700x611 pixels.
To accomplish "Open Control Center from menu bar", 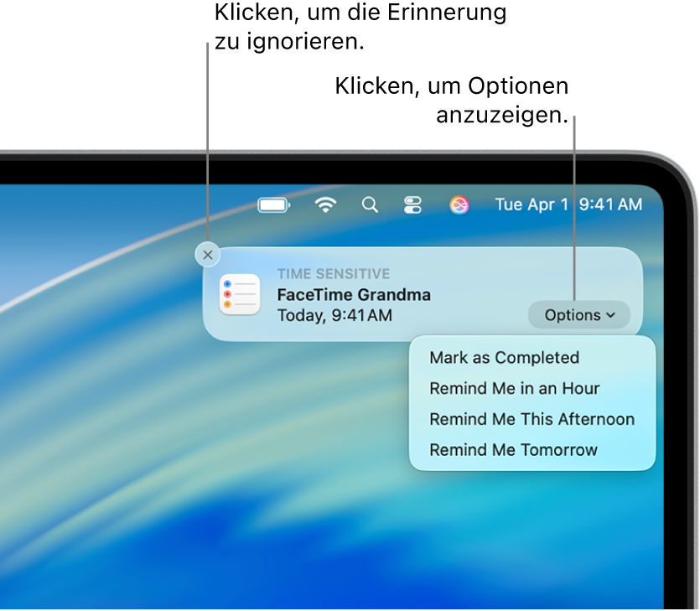I will click(412, 205).
